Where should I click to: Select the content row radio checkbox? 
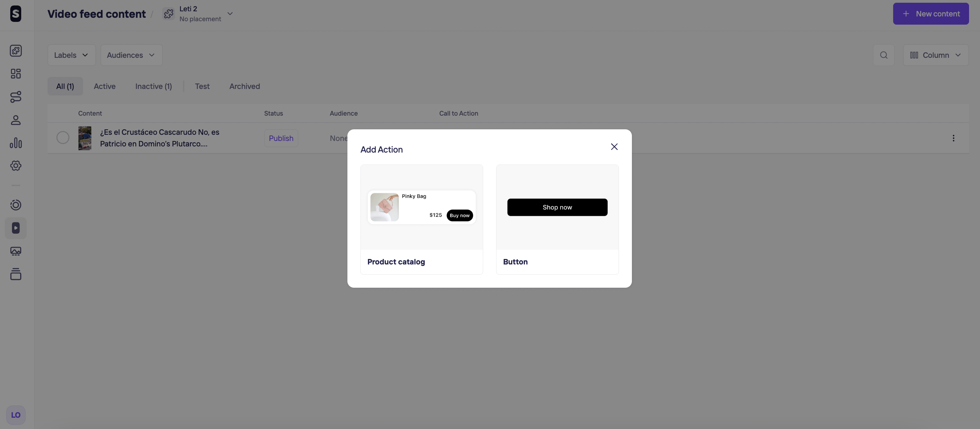point(63,138)
